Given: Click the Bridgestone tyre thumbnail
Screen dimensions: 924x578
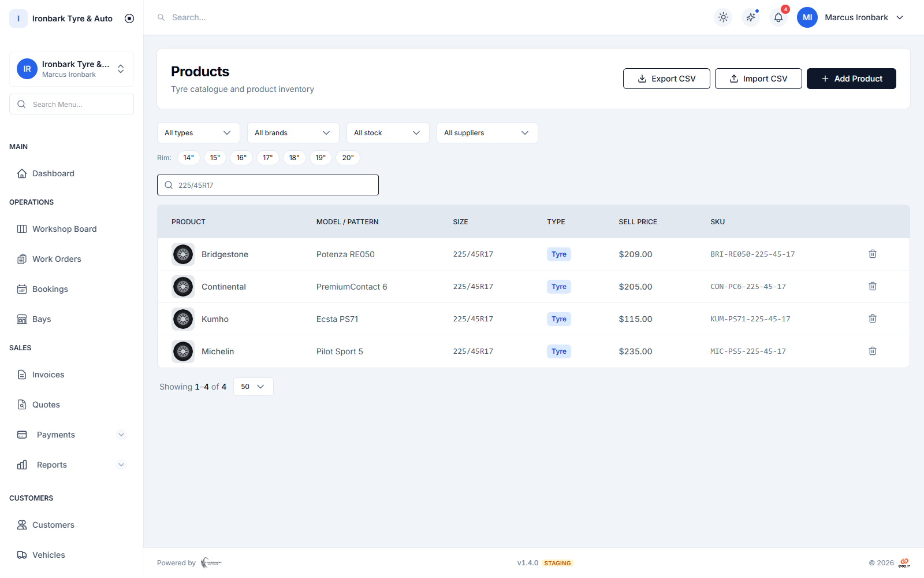Looking at the screenshot, I should pos(183,254).
